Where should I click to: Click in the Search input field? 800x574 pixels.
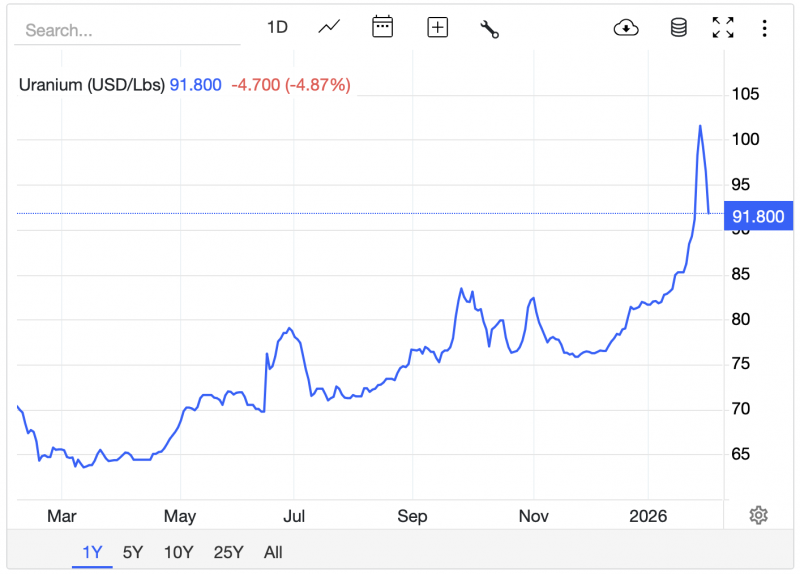pos(125,30)
